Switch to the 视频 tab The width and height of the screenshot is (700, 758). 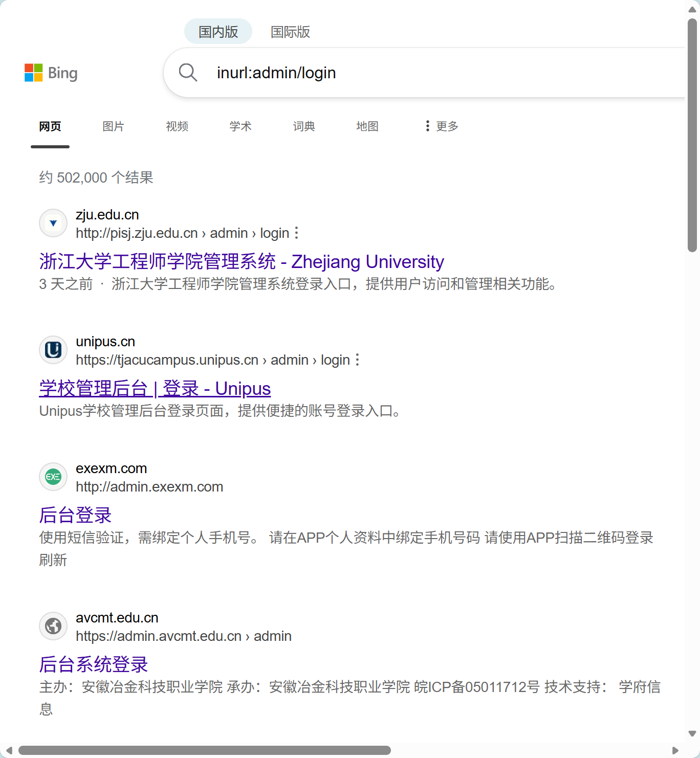(x=177, y=126)
